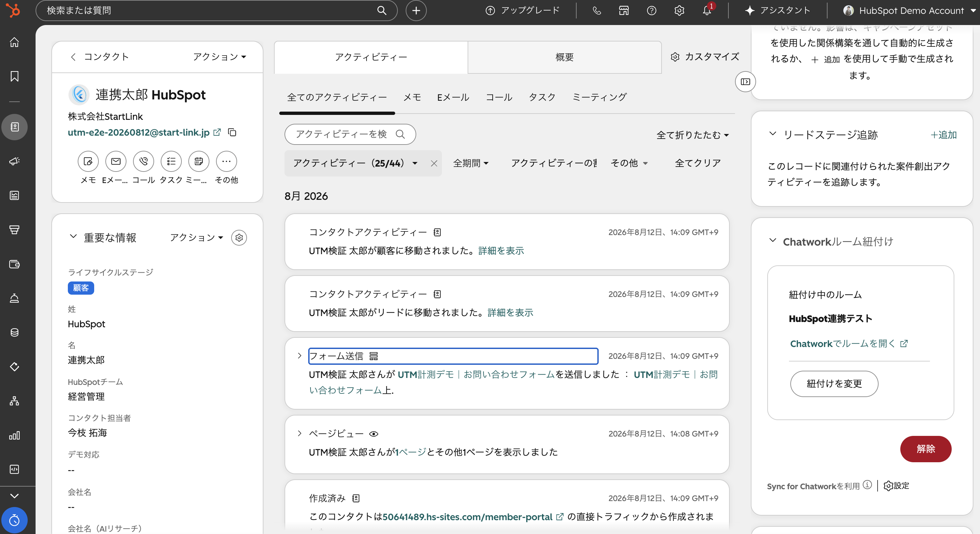Open the reporting bar chart icon in sidebar
The image size is (980, 534).
(x=14, y=435)
